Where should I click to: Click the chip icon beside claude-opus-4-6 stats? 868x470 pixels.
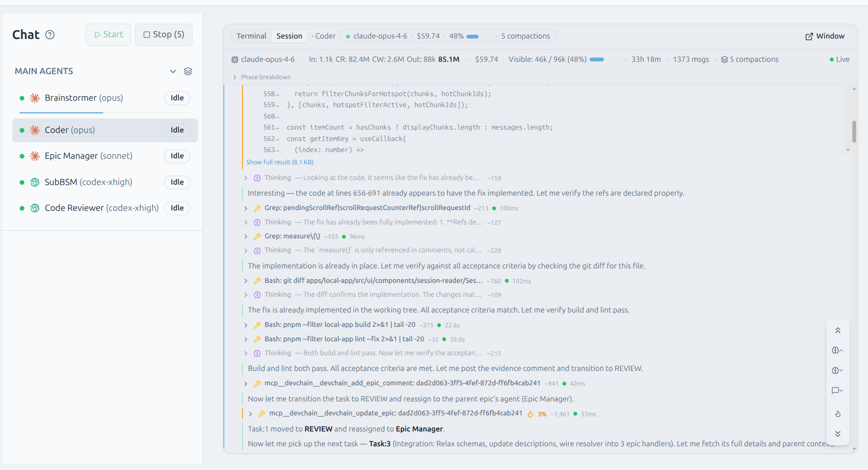pos(235,60)
